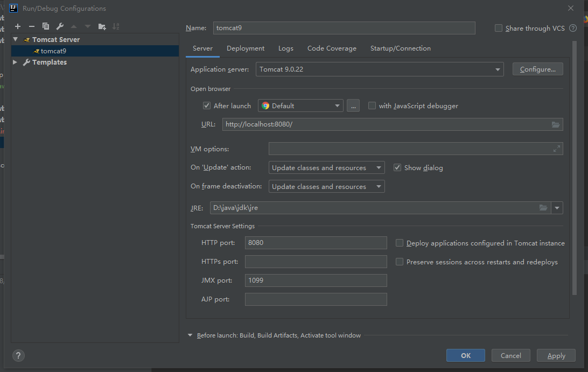This screenshot has height=372, width=588.
Task: Click the Sort configurations icon
Action: tap(116, 26)
